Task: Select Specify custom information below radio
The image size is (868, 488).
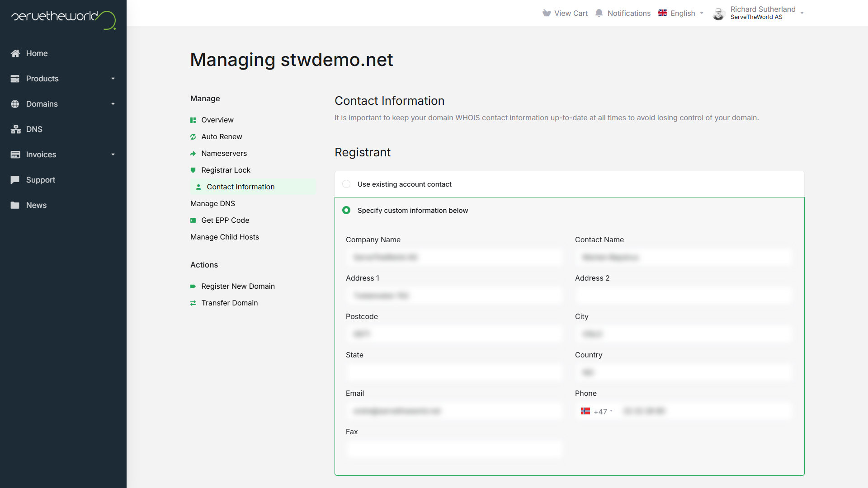Action: 346,210
